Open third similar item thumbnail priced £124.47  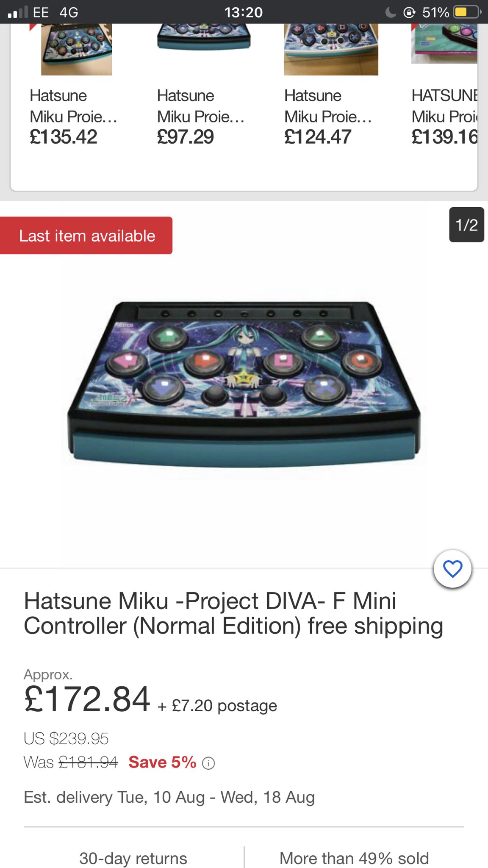pos(331,49)
